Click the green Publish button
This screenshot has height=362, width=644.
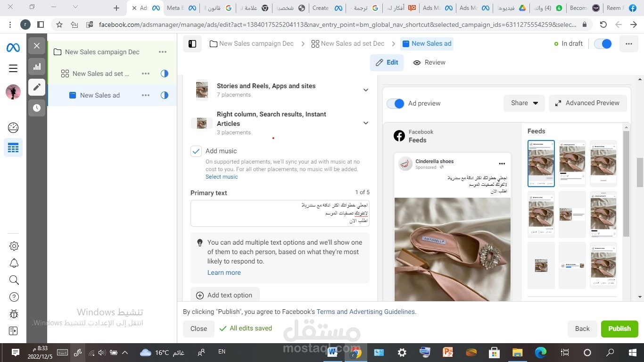point(619,329)
